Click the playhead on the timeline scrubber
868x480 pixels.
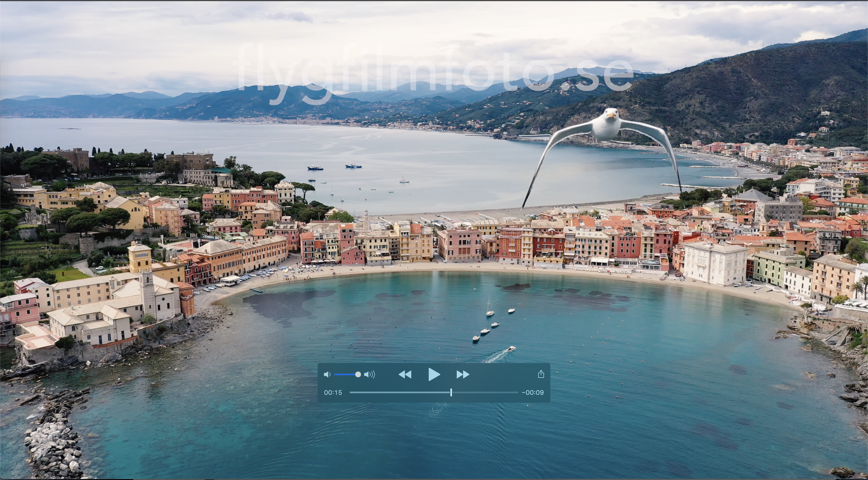(451, 392)
